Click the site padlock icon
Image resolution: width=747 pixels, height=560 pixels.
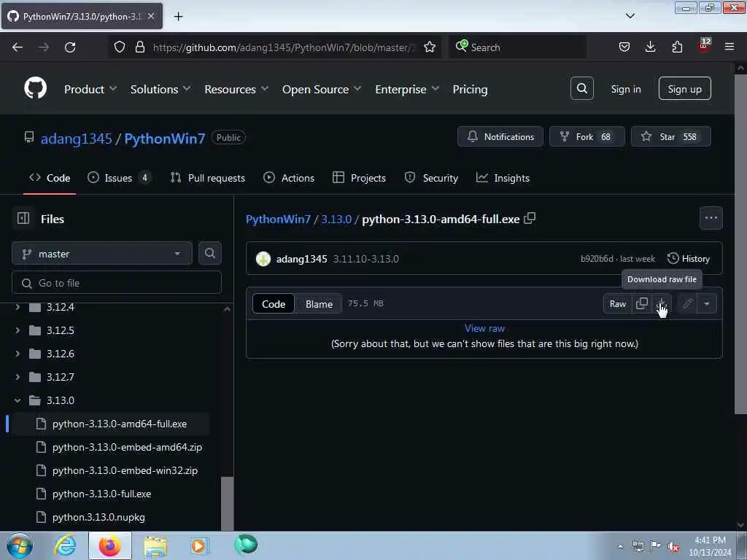(x=139, y=47)
